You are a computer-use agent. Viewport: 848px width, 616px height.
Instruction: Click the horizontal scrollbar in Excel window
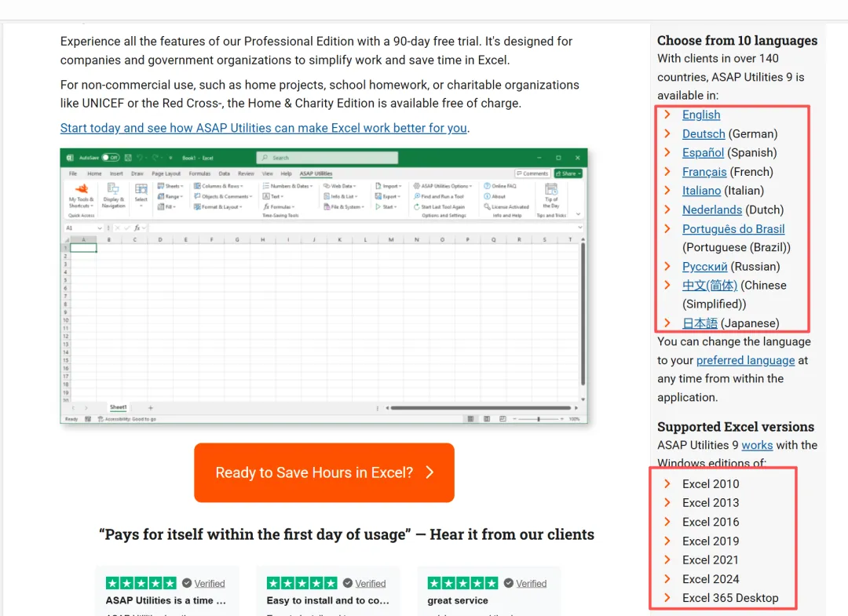481,408
